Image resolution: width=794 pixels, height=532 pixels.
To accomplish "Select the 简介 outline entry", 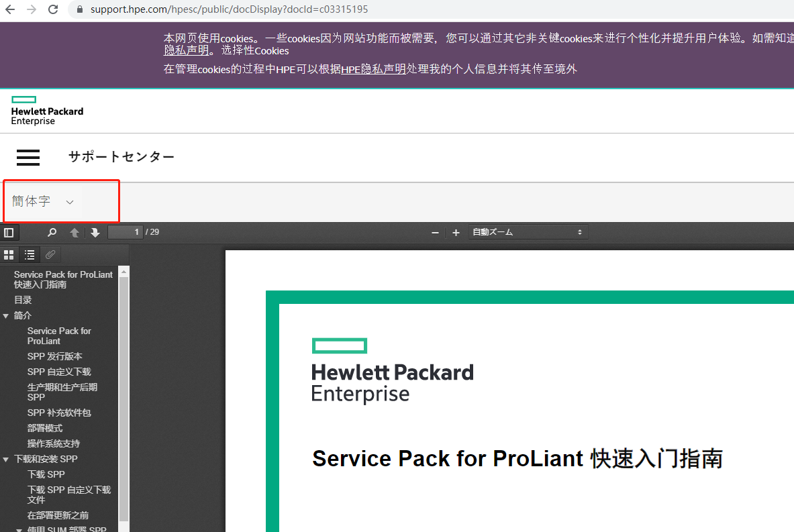I will pos(23,316).
